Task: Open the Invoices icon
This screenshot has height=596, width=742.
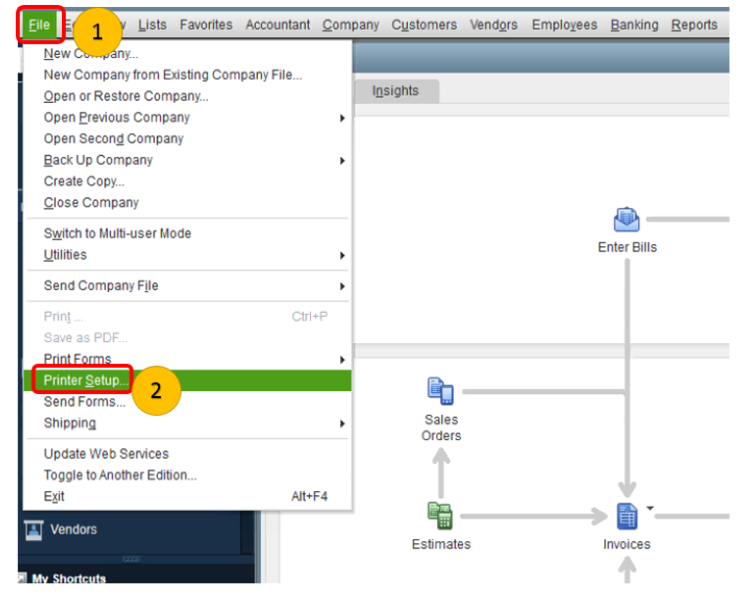Action: tap(627, 516)
